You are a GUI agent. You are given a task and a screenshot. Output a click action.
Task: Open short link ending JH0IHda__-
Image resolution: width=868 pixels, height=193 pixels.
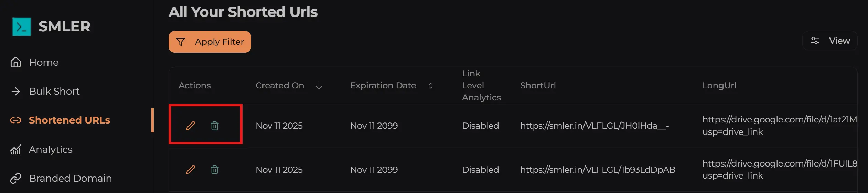click(594, 126)
